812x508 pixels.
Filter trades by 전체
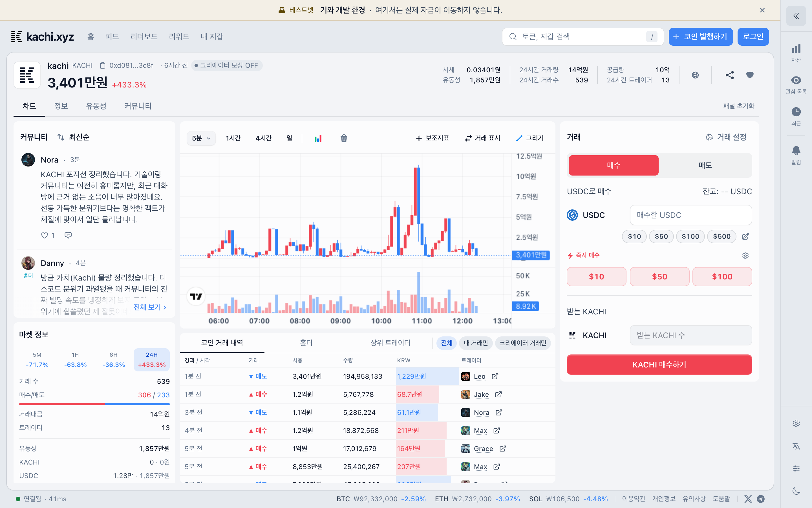pyautogui.click(x=447, y=343)
